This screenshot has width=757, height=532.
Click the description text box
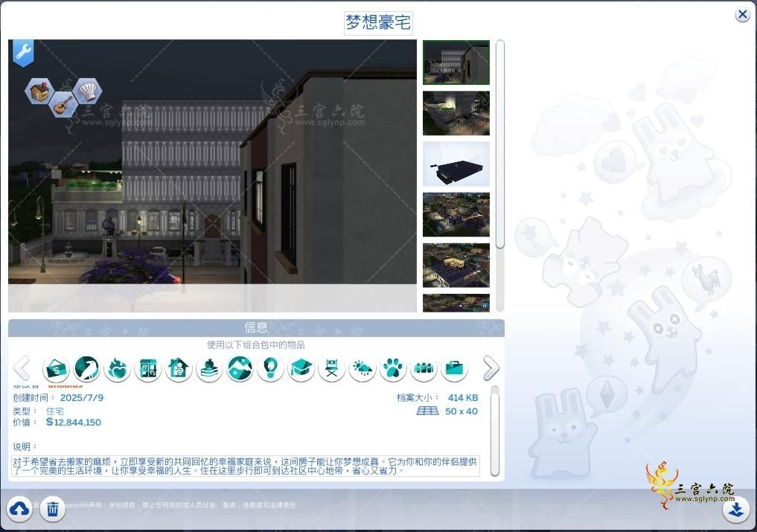pyautogui.click(x=245, y=466)
